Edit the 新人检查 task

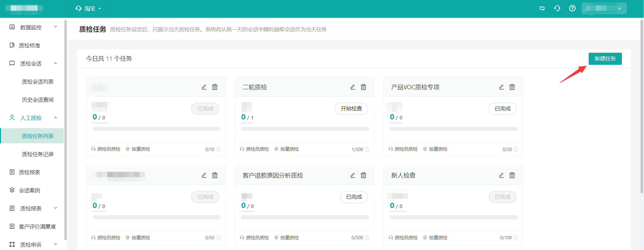[501, 175]
